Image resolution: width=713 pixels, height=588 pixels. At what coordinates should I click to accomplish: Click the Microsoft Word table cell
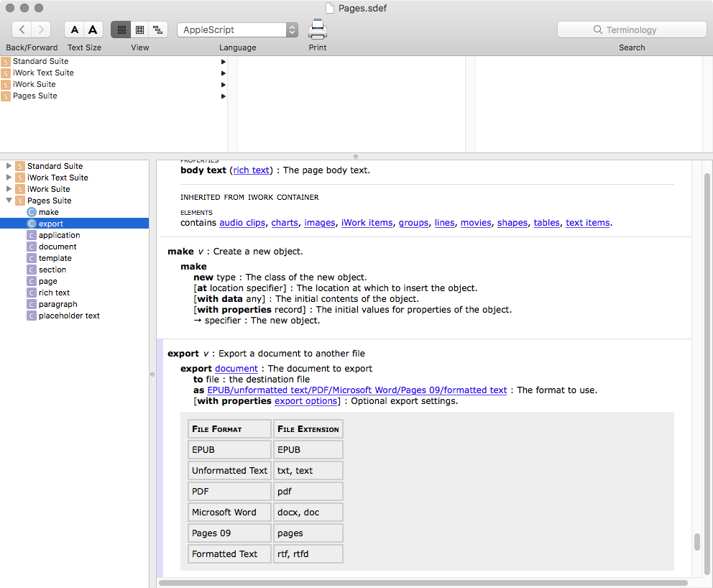tap(229, 513)
